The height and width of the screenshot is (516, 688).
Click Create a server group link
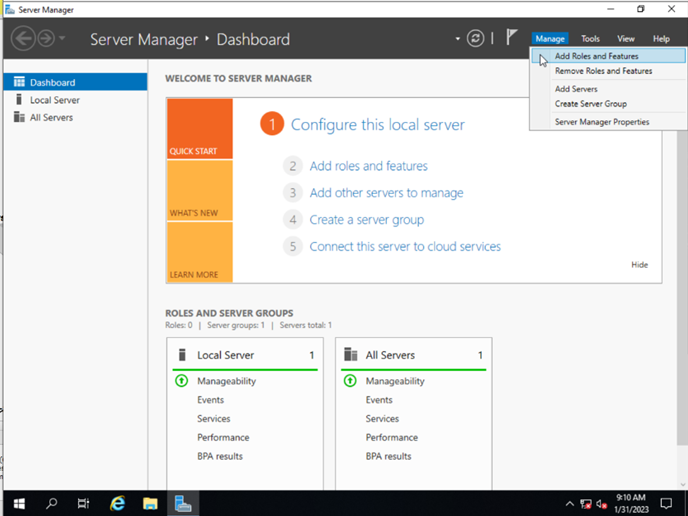click(x=367, y=220)
